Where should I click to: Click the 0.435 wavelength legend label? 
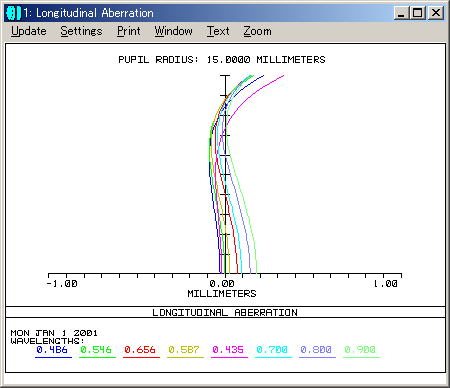[228, 350]
